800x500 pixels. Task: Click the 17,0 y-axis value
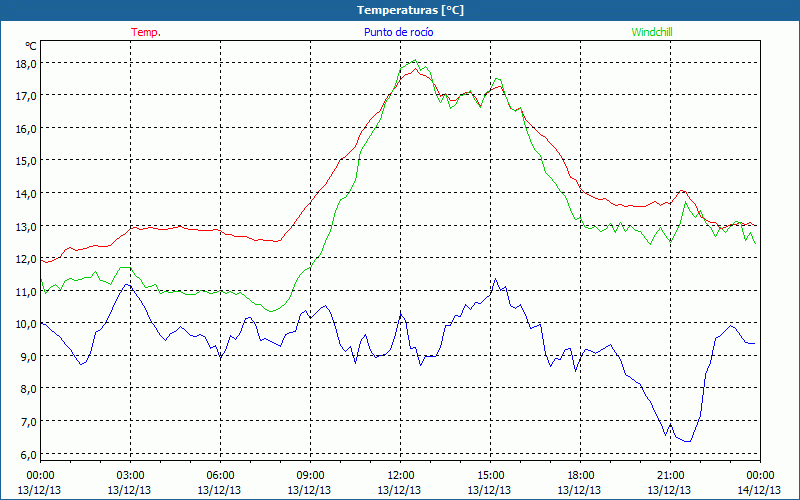click(x=26, y=95)
